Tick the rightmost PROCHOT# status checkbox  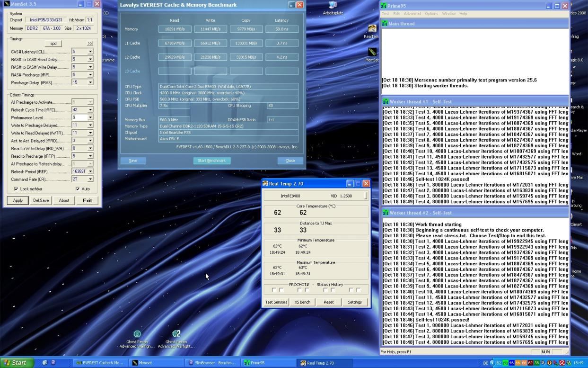click(358, 290)
